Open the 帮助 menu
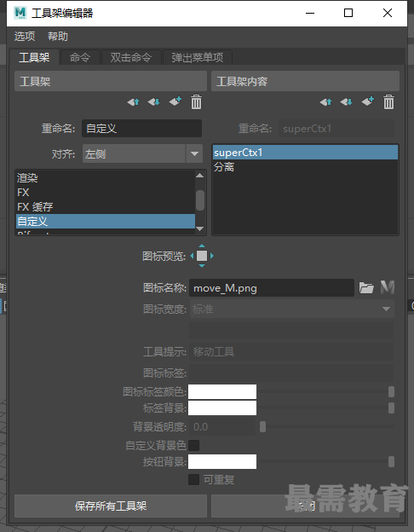 click(58, 37)
